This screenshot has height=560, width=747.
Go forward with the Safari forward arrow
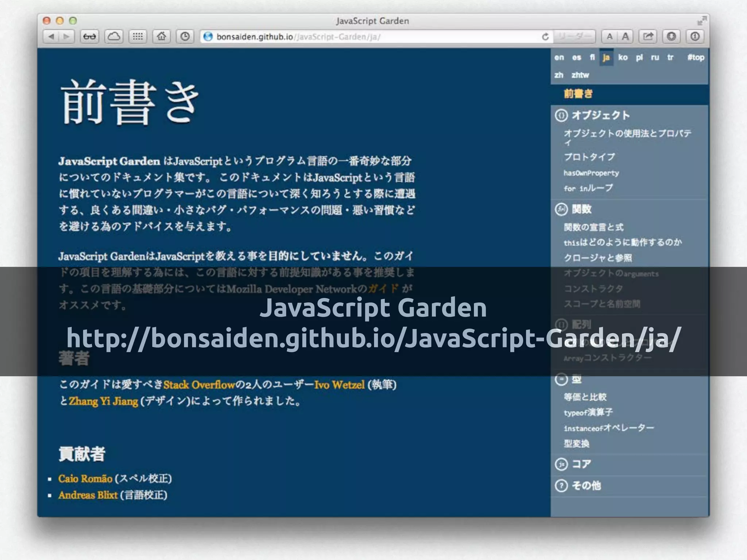pos(67,36)
